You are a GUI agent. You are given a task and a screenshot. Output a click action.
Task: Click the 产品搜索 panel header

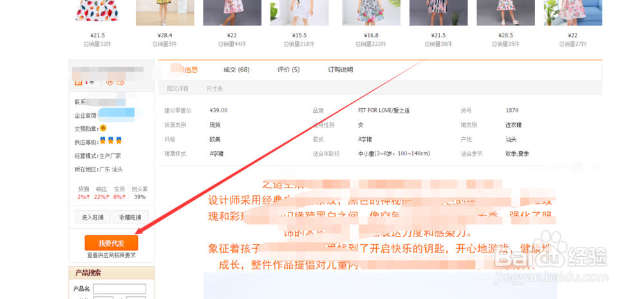(111, 273)
